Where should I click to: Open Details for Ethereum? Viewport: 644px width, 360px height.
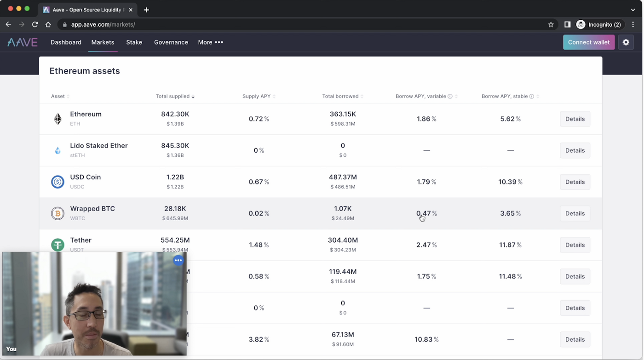(575, 119)
